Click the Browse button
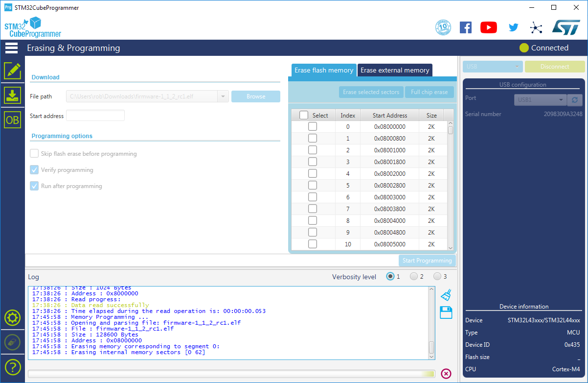Viewport: 588px width, 383px height. coord(256,96)
